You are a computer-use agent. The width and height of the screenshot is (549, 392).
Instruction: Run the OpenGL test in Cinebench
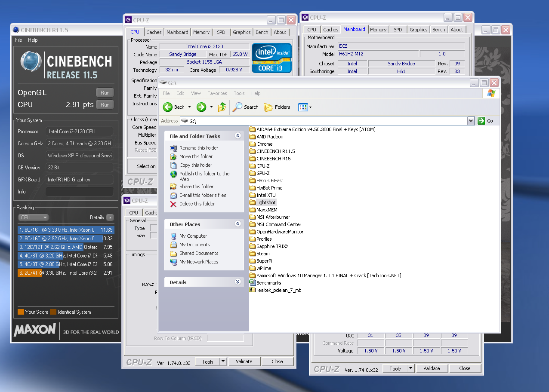point(105,93)
